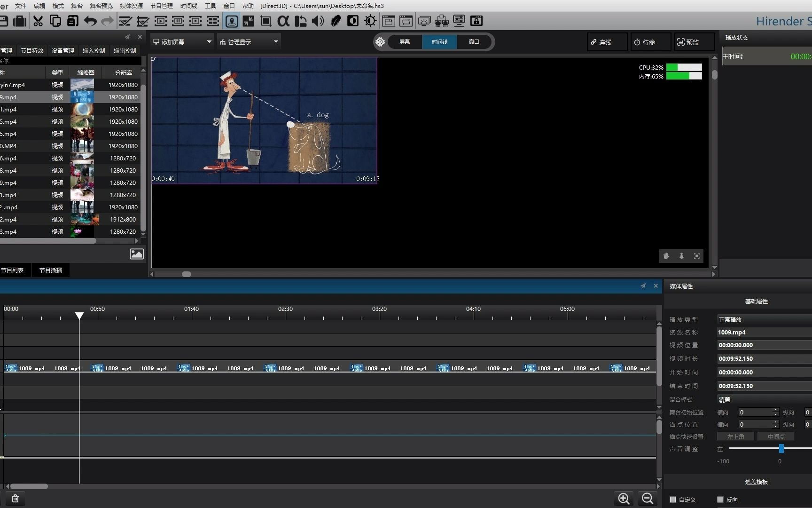Enable the 反向 mask checkbox

[720, 500]
